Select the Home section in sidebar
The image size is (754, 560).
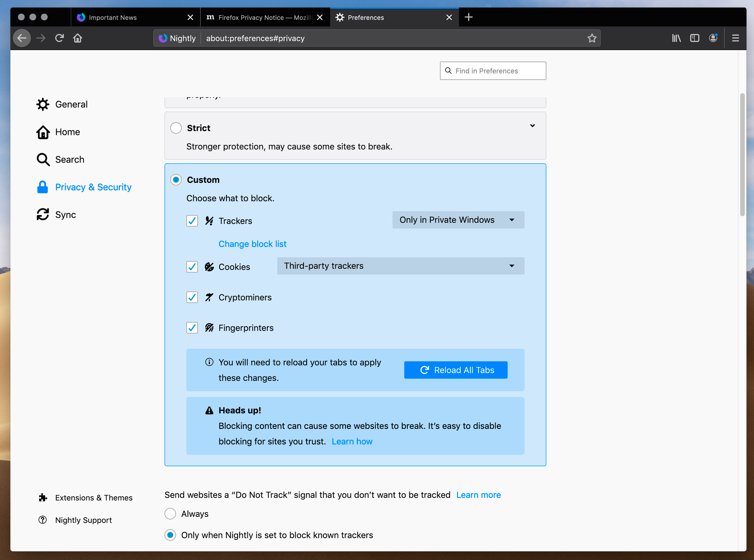coord(67,132)
